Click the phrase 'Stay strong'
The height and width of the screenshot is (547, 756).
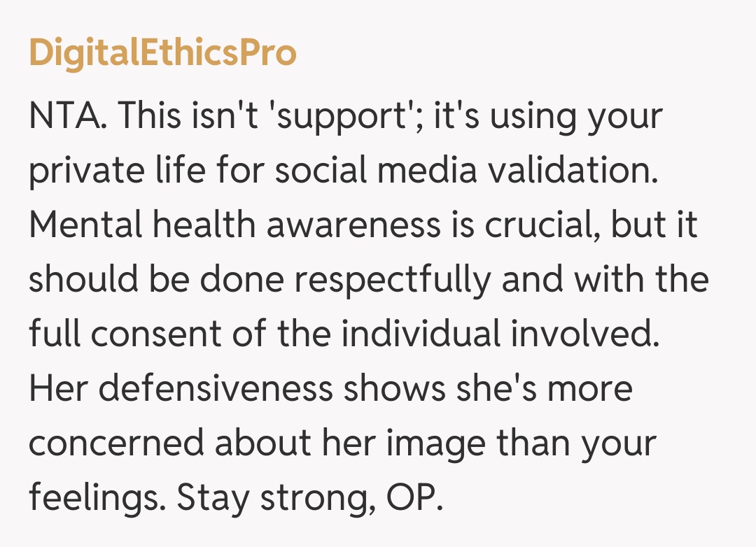[x=274, y=499]
